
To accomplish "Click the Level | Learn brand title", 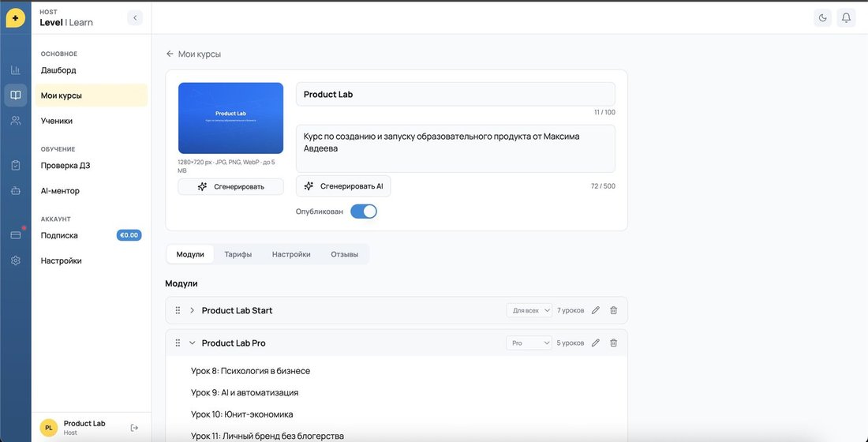I will coord(66,22).
